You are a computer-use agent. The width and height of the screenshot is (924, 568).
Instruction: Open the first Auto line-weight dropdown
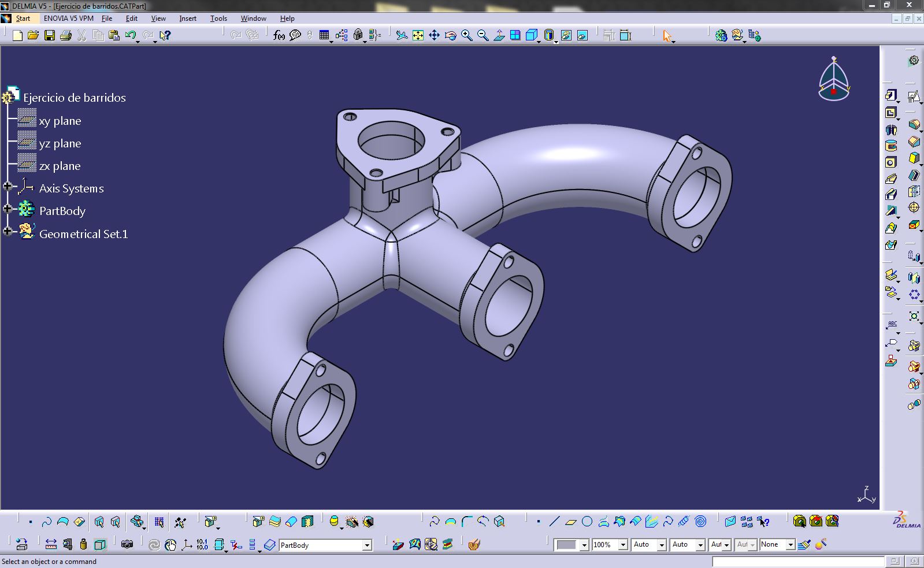(x=661, y=544)
